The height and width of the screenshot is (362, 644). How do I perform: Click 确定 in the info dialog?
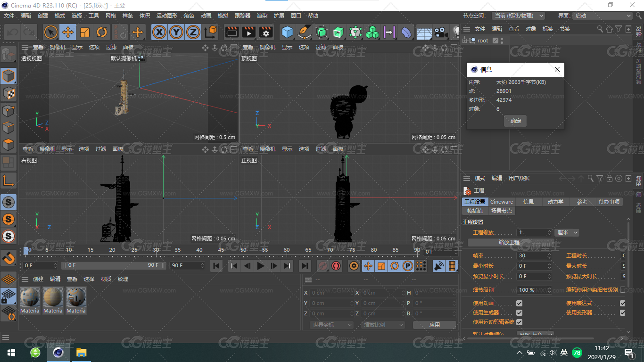click(516, 121)
